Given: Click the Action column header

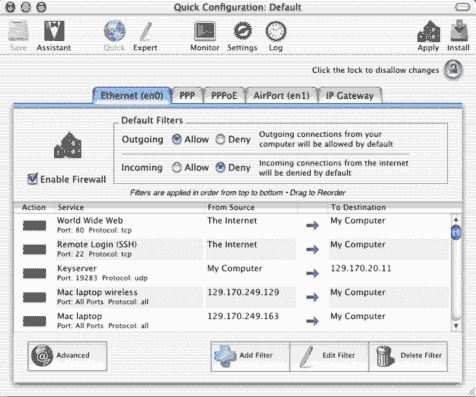Looking at the screenshot, I should point(34,207).
